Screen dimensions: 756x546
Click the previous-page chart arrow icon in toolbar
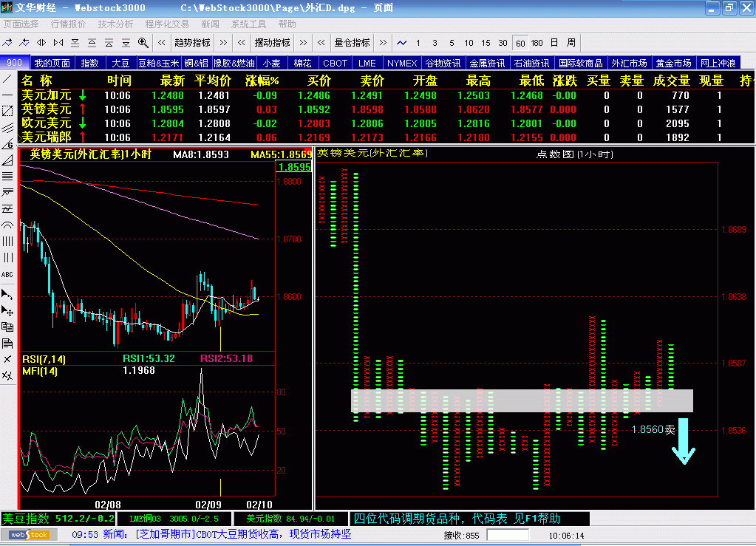pyautogui.click(x=24, y=43)
